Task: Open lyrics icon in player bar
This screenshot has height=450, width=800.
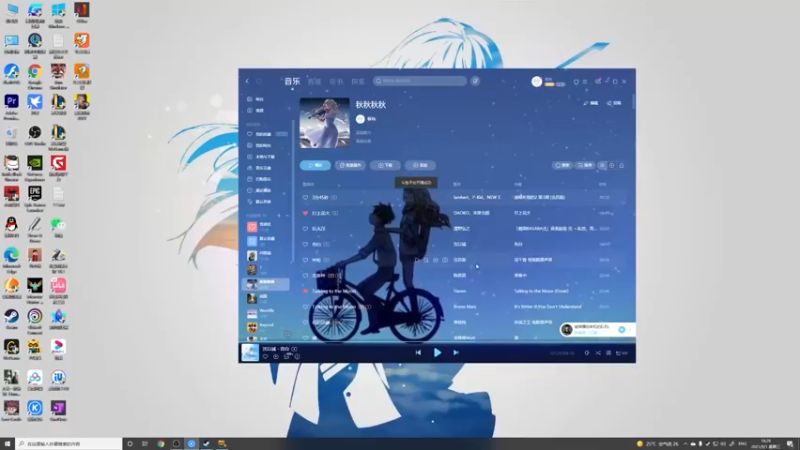Action: pos(609,353)
